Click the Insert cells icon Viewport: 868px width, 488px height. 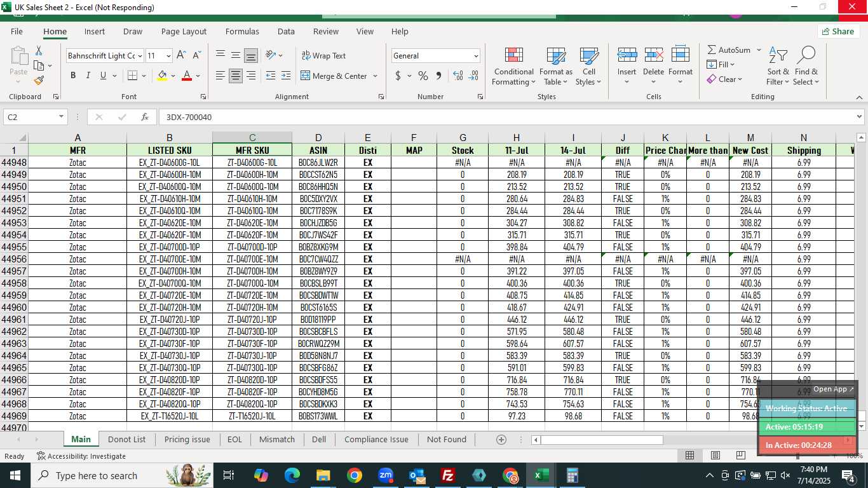627,55
